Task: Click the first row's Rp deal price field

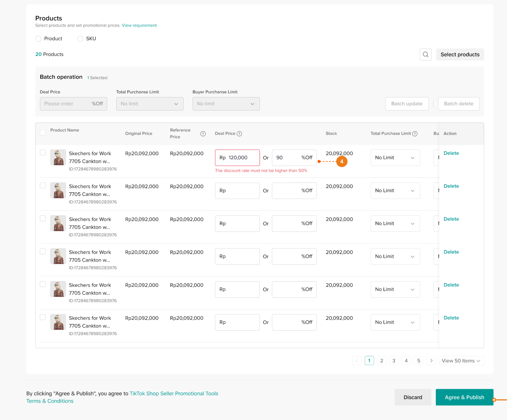Action: coord(242,158)
